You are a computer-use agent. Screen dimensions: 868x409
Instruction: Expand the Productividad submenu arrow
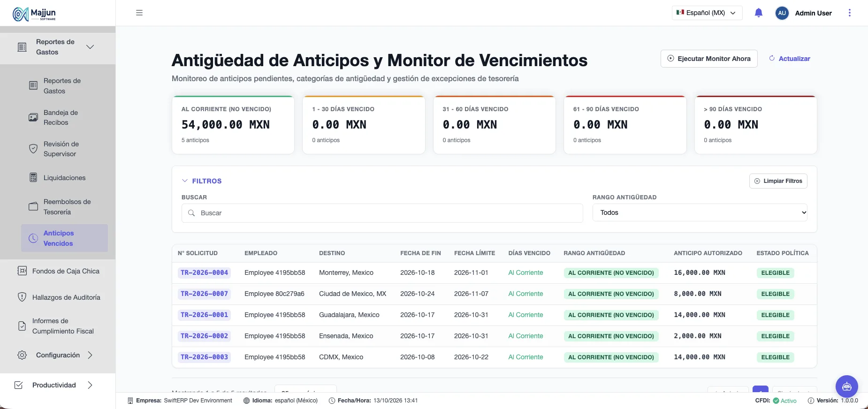90,385
